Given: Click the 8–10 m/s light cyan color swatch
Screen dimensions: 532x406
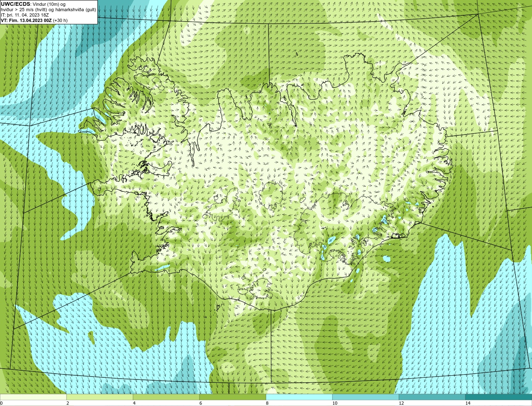Looking at the screenshot, I should (299, 397).
